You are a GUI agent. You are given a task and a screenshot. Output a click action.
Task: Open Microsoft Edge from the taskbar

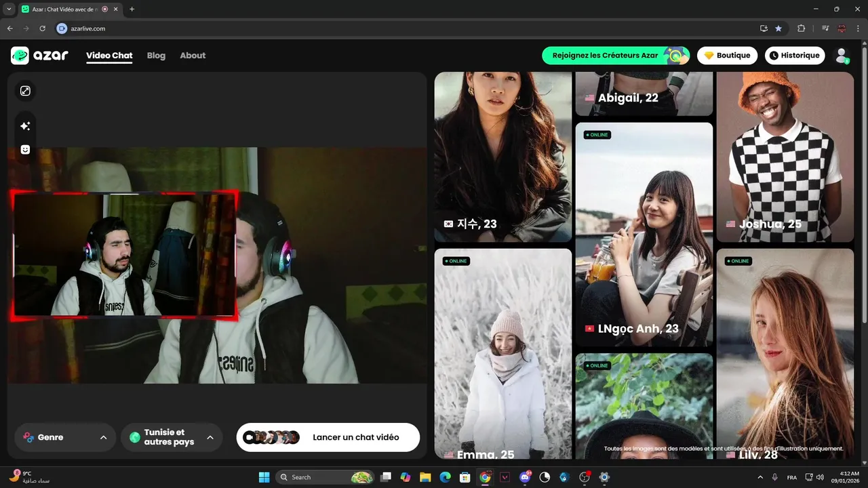[446, 477]
